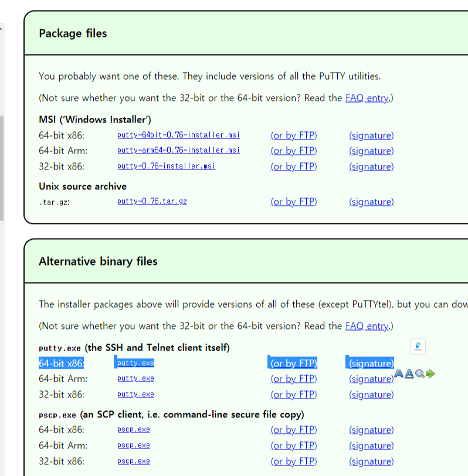Download the 64-bit Arm pscp.exe
Screen dimensions: 468x476
[134, 445]
